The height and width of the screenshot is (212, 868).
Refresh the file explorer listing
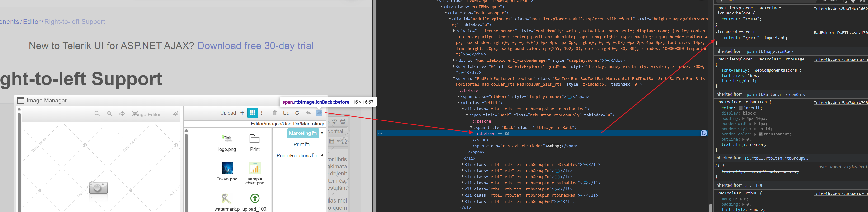(x=297, y=113)
